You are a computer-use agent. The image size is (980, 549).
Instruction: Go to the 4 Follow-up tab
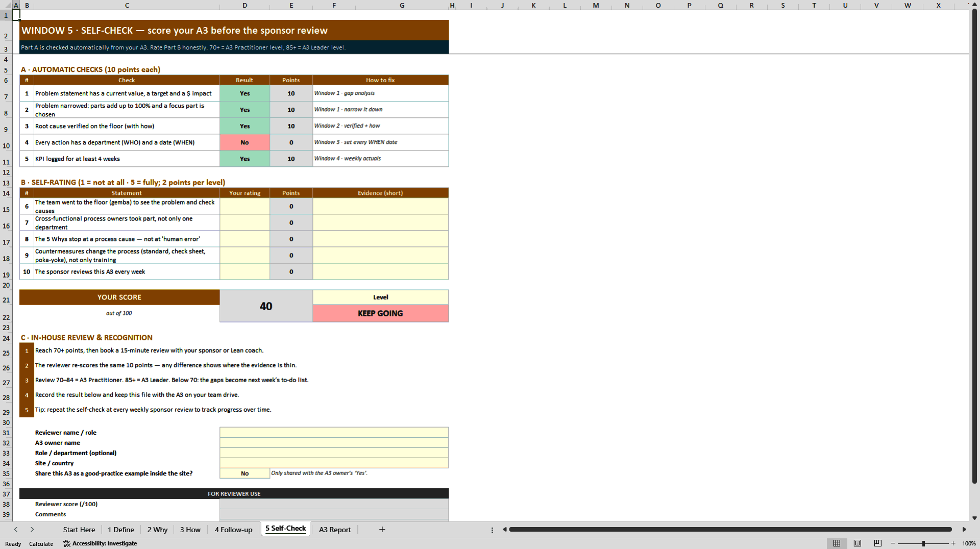pos(233,530)
